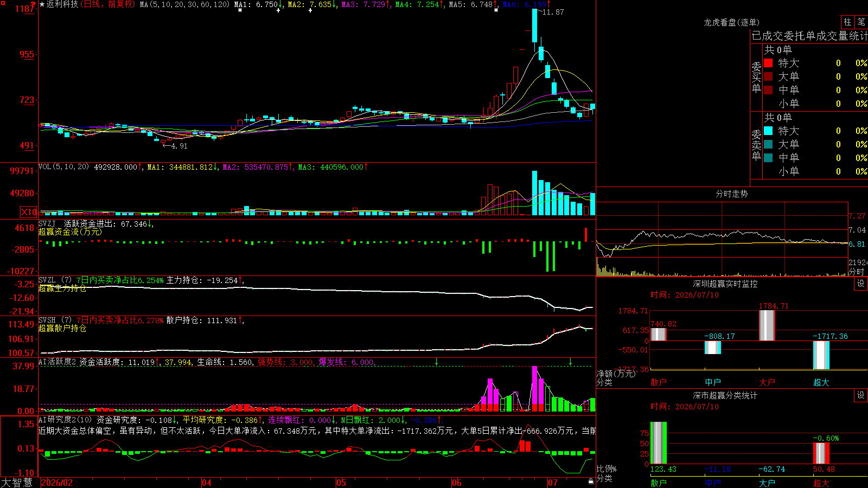Click the 委买单 section label
This screenshot has width=868, height=488.
coord(756,78)
